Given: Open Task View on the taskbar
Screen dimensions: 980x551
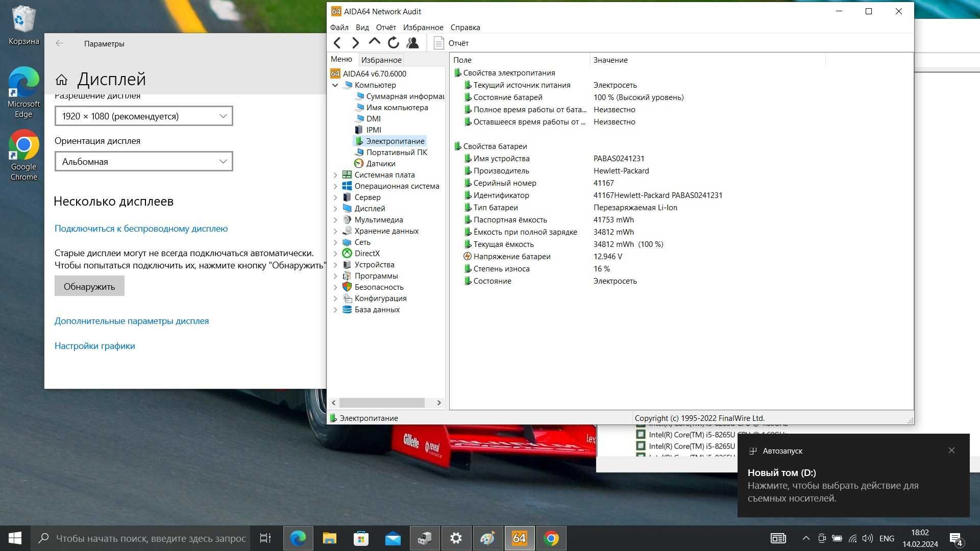Looking at the screenshot, I should 265,538.
